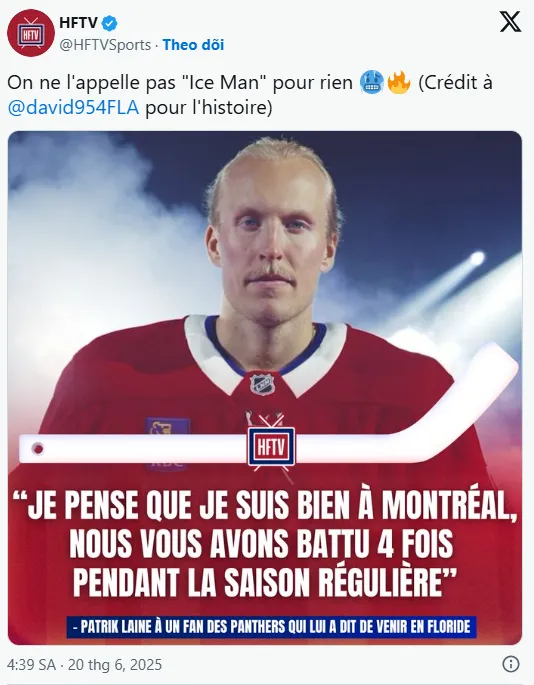Open the HFTV profile avatar
This screenshot has width=534, height=685.
click(x=31, y=33)
